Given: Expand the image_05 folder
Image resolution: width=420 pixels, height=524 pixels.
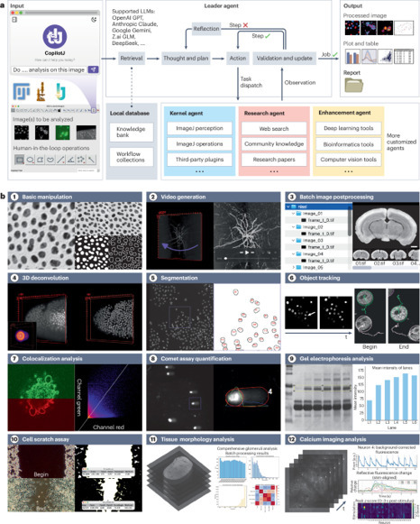Looking at the screenshot, I should coord(294,267).
